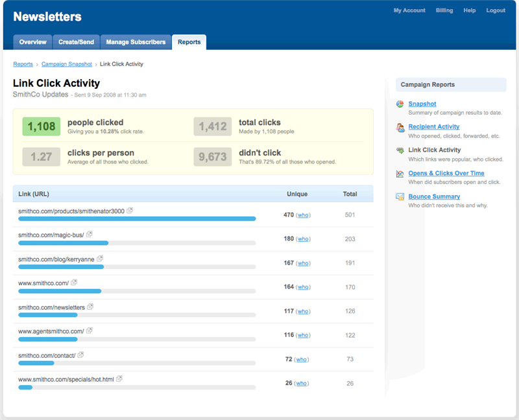
Task: Open magic-bus link's external window icon
Action: point(90,234)
